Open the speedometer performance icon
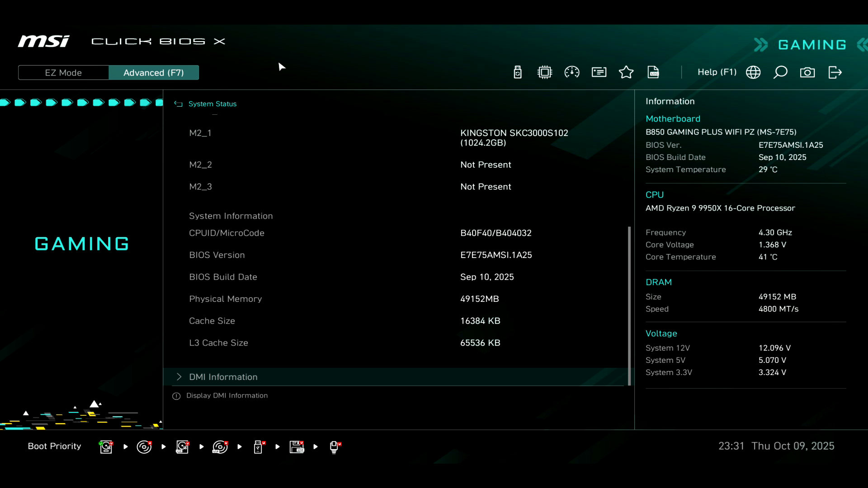 pos(572,72)
